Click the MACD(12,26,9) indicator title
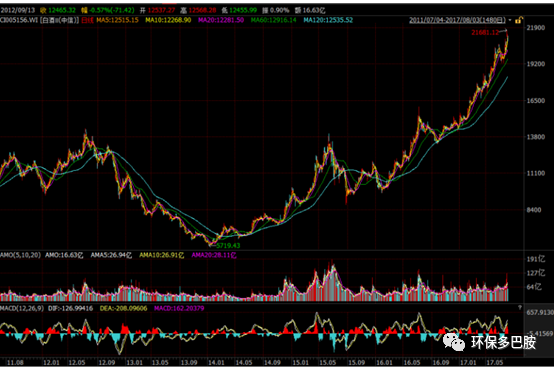Screen dimensions: 554x368 click(x=22, y=308)
